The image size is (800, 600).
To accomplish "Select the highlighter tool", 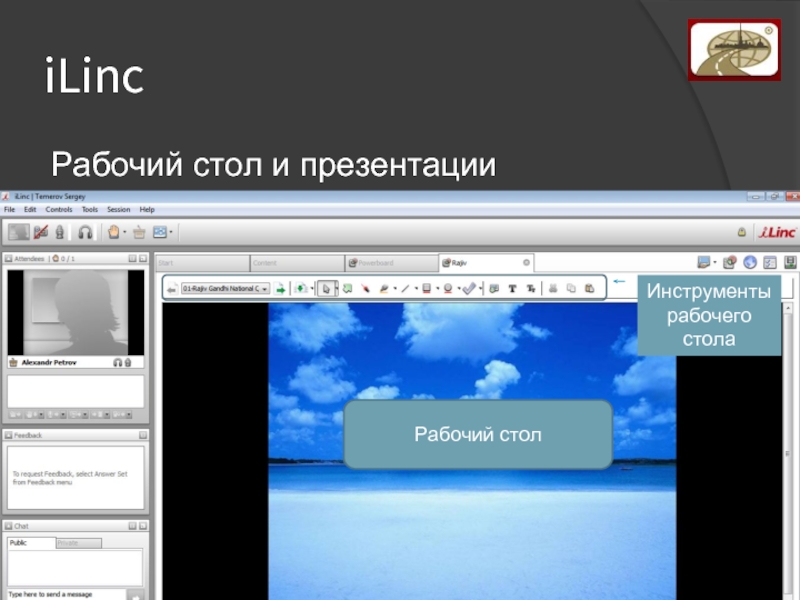I will tap(384, 289).
